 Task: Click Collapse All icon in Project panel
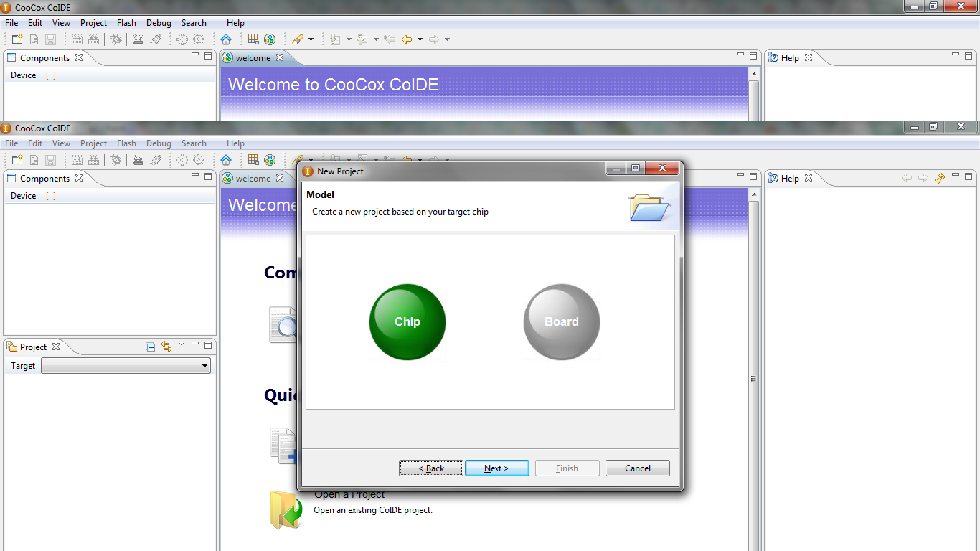(x=151, y=347)
